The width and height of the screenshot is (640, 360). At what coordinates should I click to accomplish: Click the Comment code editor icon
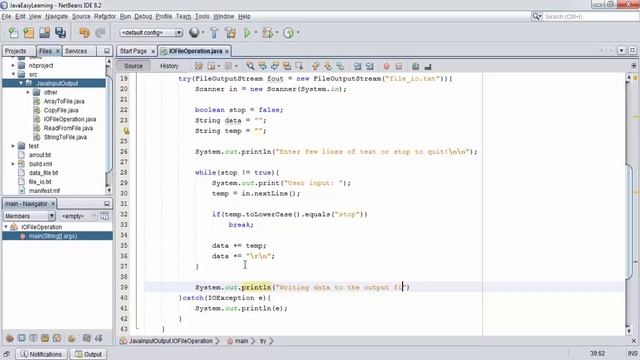(x=415, y=66)
